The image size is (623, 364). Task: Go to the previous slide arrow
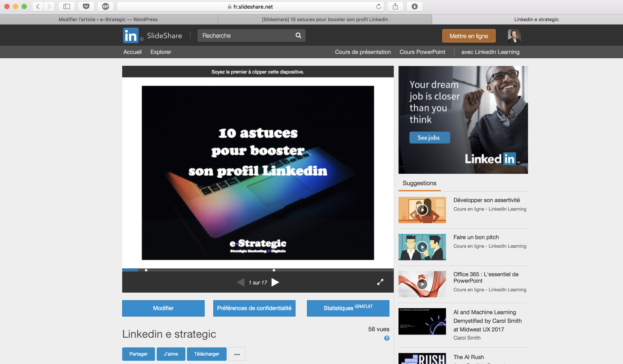(x=240, y=282)
